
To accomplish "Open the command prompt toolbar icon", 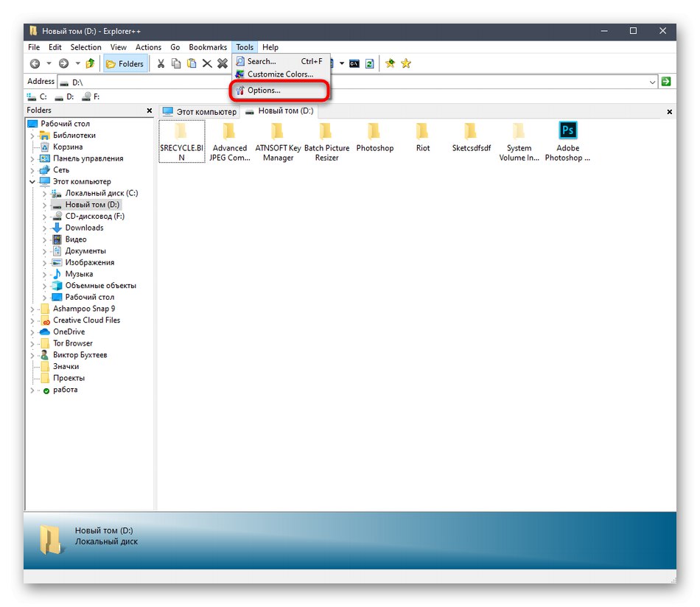I will [x=354, y=64].
